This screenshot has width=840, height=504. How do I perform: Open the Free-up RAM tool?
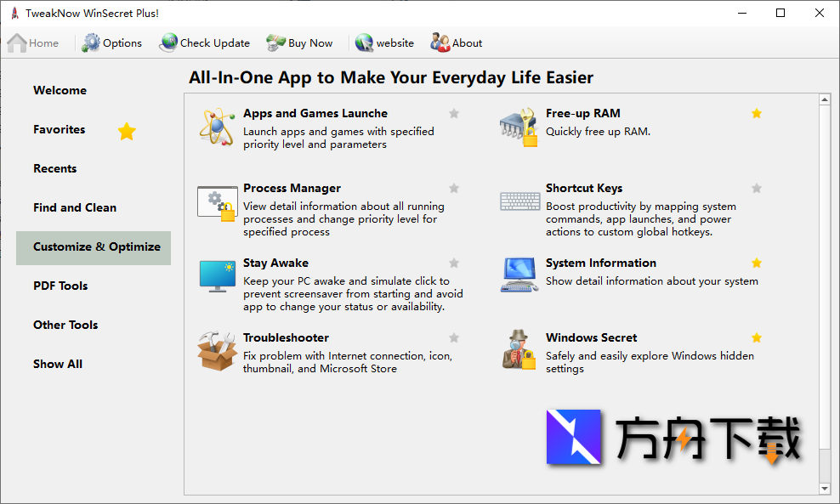pyautogui.click(x=583, y=113)
